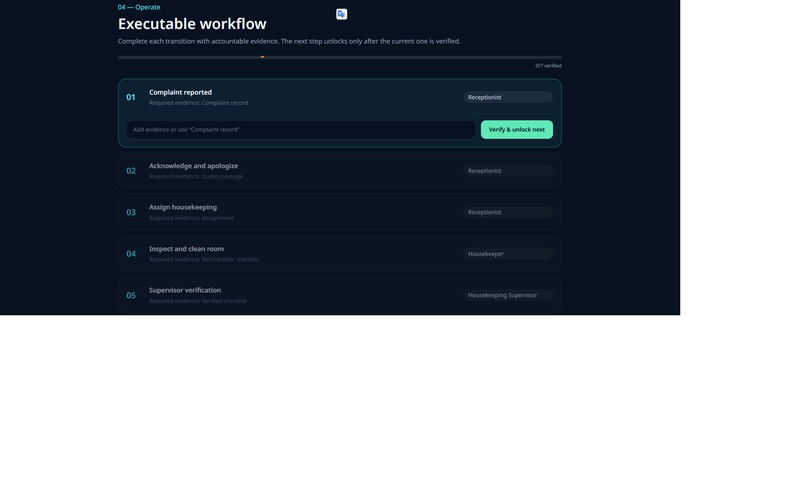Viewport: 806px width, 482px height.
Task: Click step number 05
Action: pos(131,295)
